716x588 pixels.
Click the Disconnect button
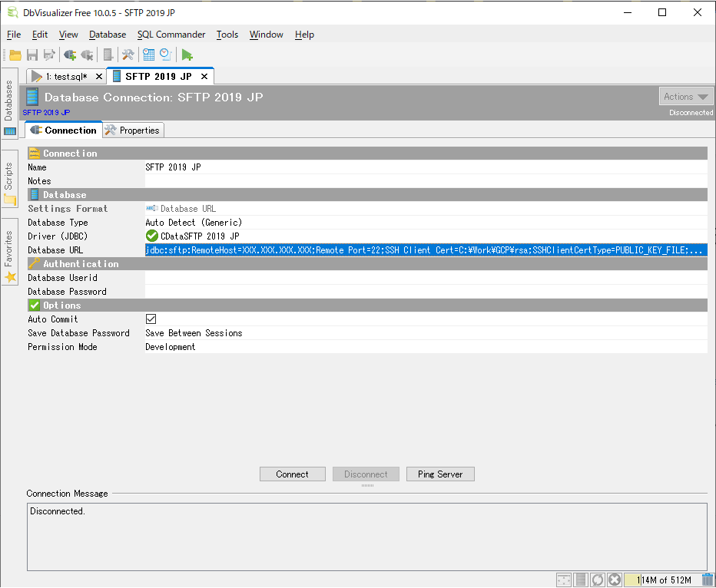(366, 474)
